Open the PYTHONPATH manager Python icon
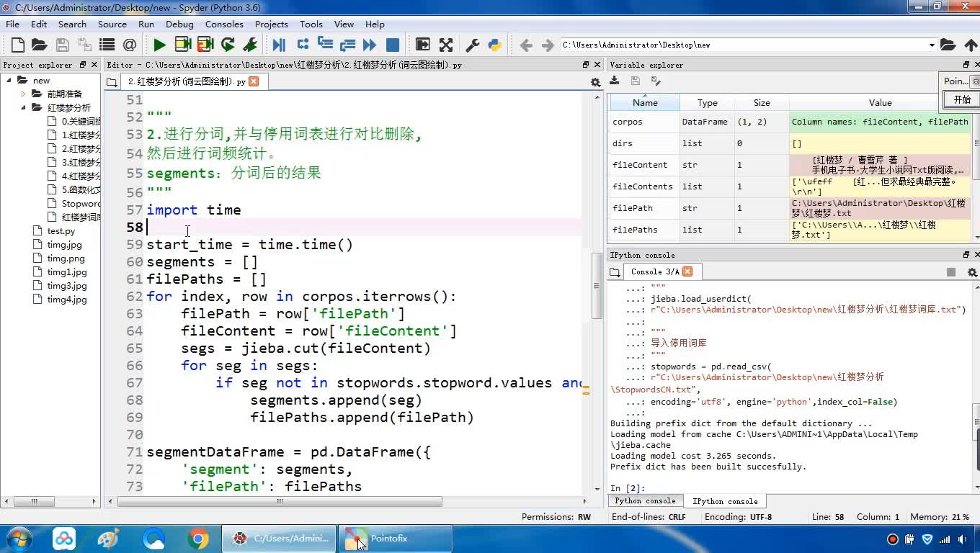This screenshot has height=553, width=980. pyautogui.click(x=494, y=45)
